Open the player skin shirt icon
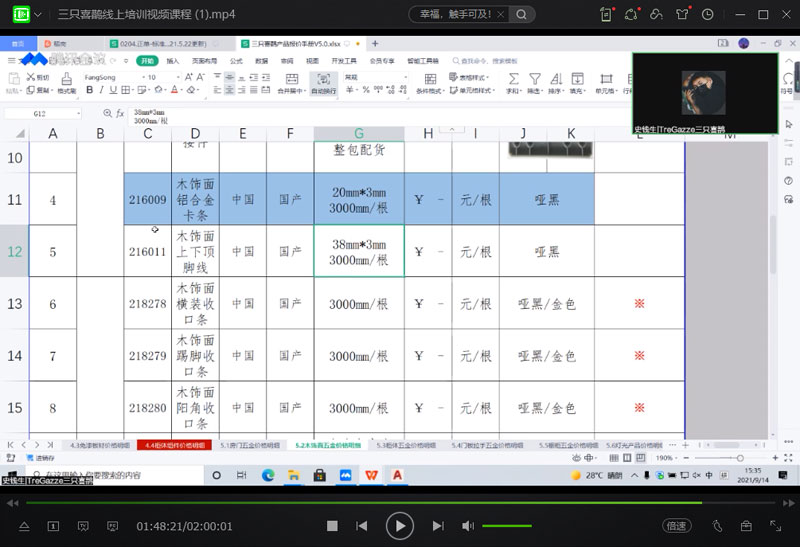Viewport: 800px width, 547px height. pos(682,14)
